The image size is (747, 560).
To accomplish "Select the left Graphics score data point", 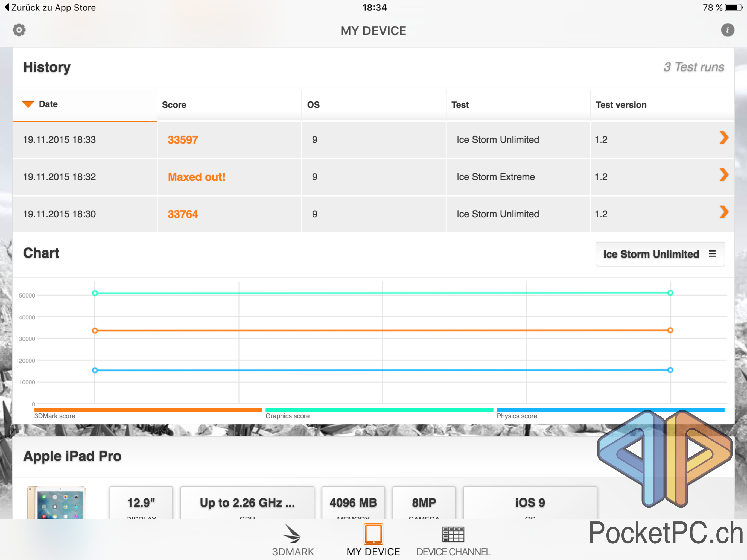I will click(x=95, y=293).
